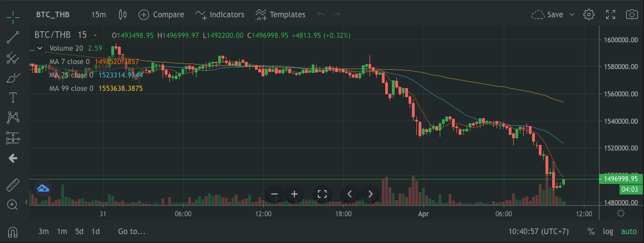Viewport: 644px width, 243px height.
Task: Open the Save dropdown arrow
Action: click(572, 14)
